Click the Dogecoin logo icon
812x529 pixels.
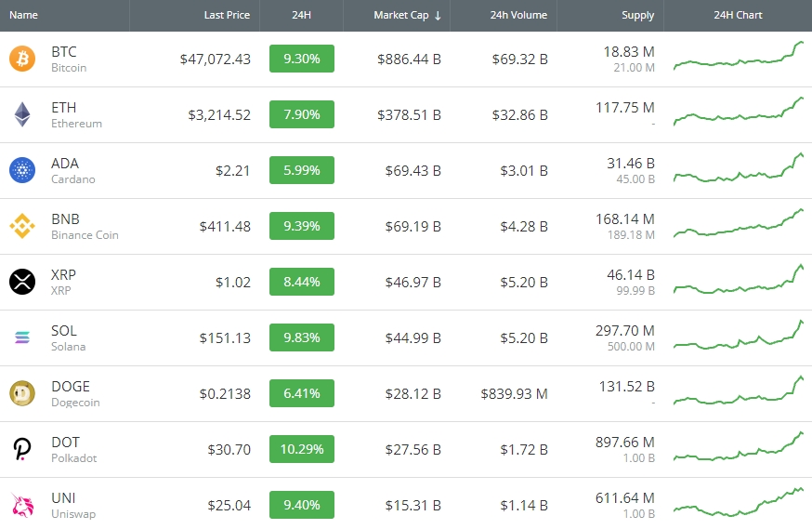click(21, 394)
